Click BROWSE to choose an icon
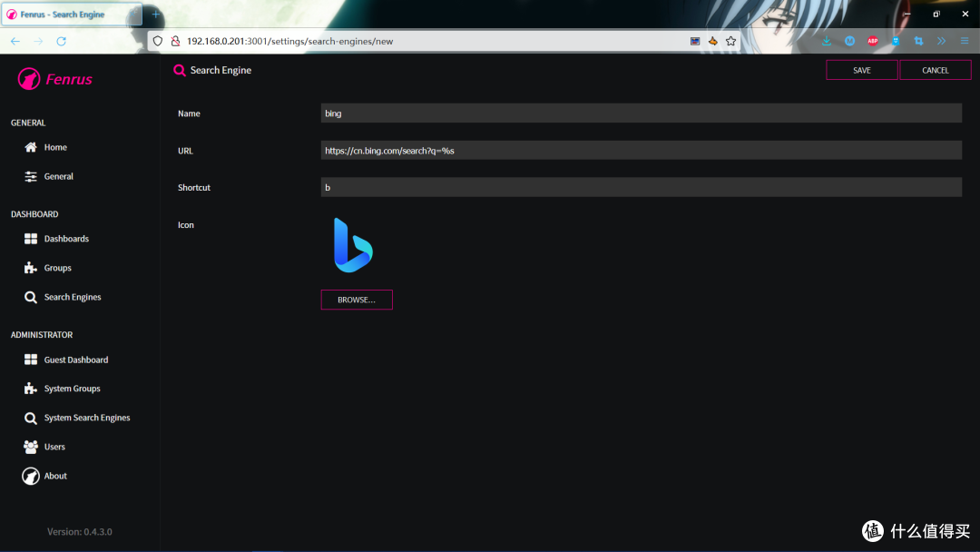This screenshot has width=980, height=552. tap(357, 300)
